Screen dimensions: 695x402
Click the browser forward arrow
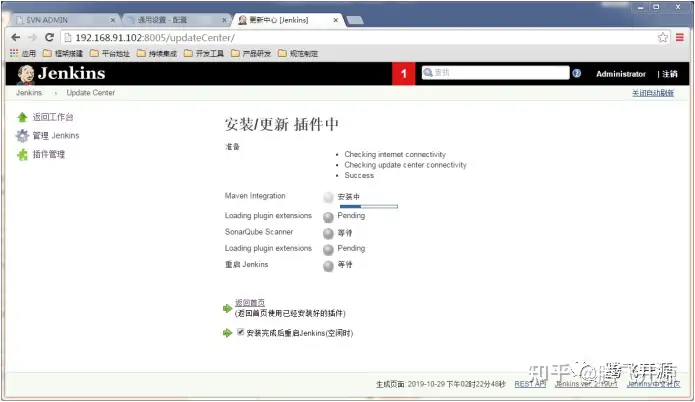point(32,38)
